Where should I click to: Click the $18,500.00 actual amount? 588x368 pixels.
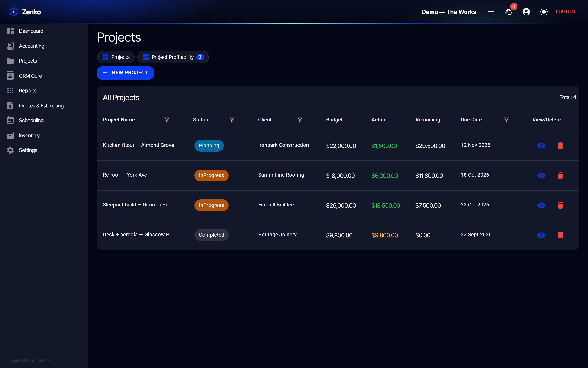coord(386,205)
